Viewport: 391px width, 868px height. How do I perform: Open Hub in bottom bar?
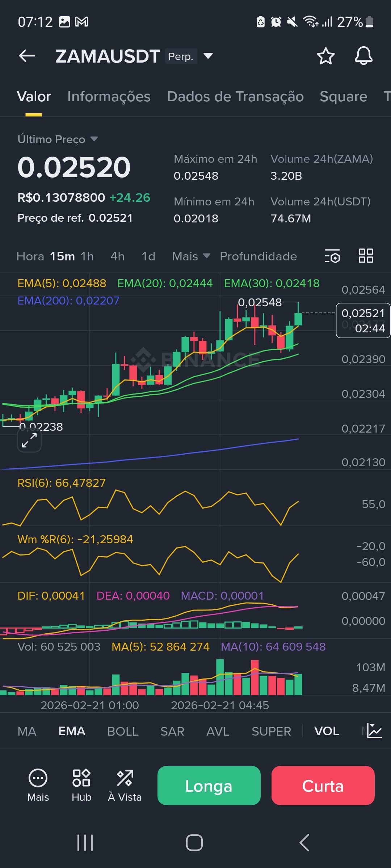click(81, 785)
